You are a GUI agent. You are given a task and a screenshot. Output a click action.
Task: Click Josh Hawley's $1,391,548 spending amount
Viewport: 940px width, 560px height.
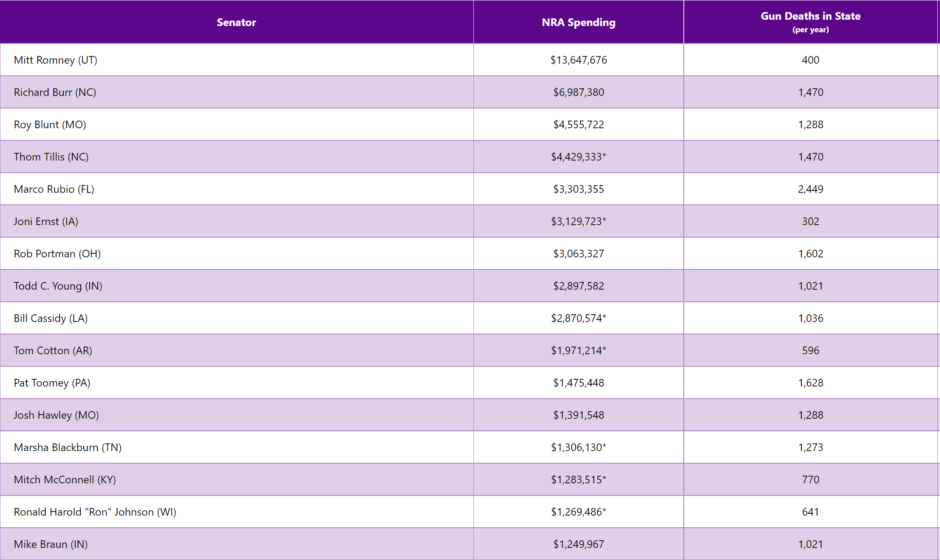click(578, 415)
